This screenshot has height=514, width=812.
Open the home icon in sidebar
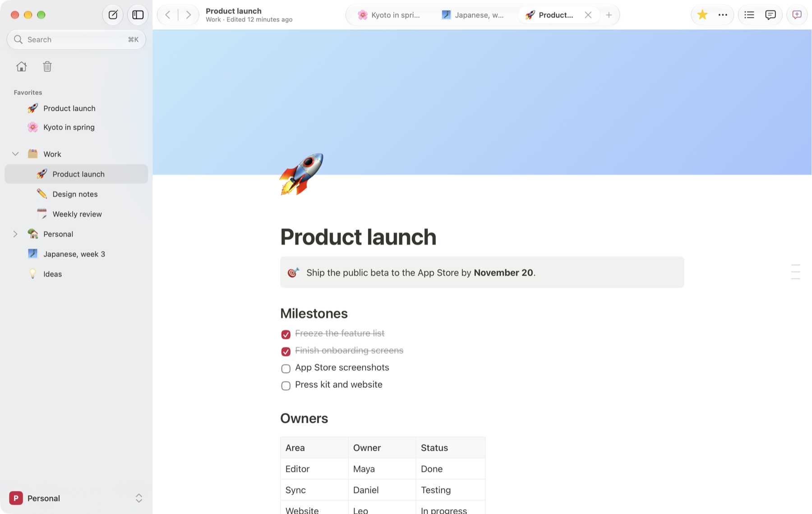coord(21,67)
